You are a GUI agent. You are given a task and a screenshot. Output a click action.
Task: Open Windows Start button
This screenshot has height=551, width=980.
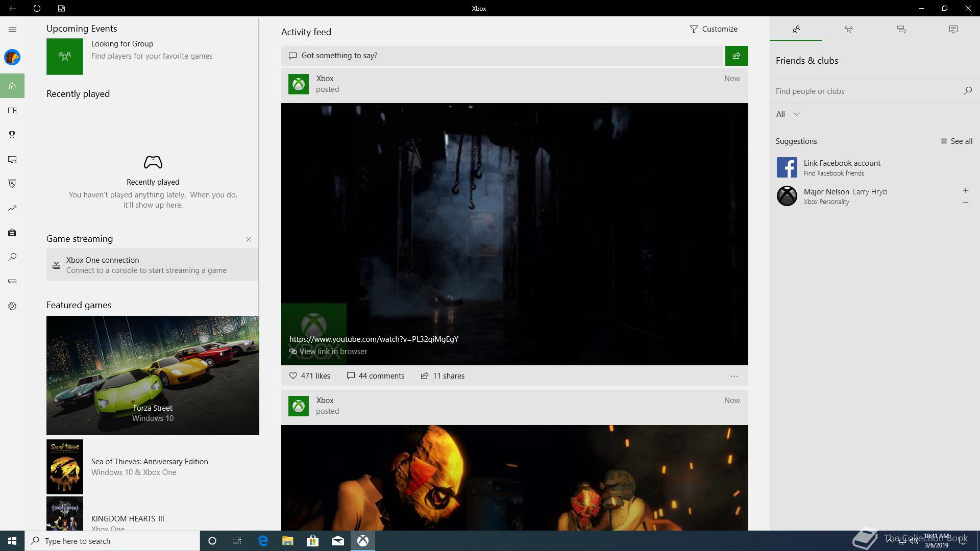(x=12, y=541)
